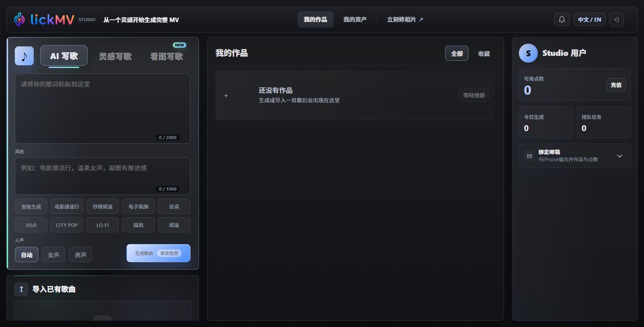Screen dimensions: 644x327
Task: Toggle the R&B style chip
Action: (x=31, y=225)
